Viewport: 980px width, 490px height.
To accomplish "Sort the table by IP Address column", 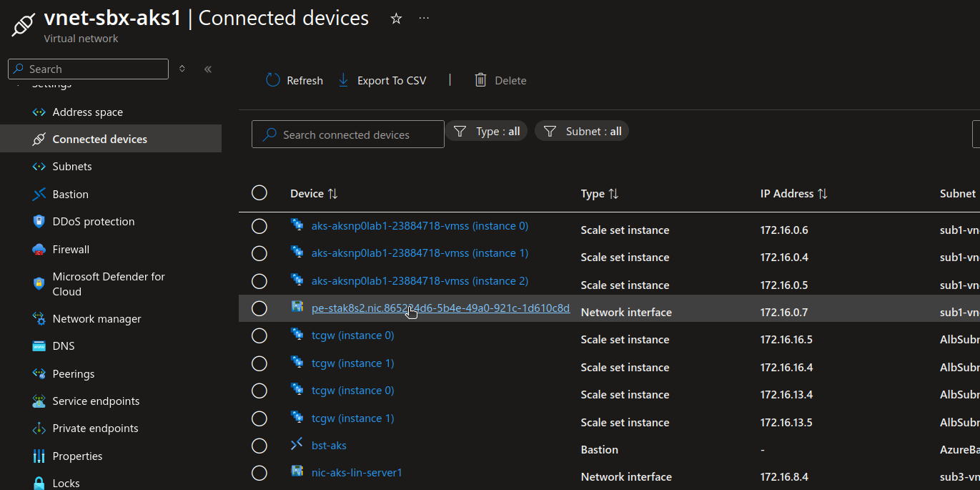I will [794, 194].
